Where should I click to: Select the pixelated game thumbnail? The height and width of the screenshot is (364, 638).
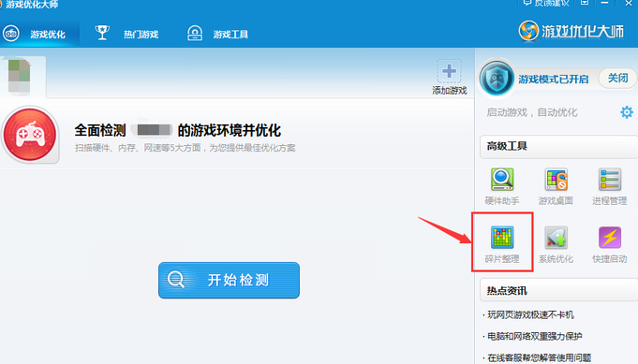coord(19,76)
